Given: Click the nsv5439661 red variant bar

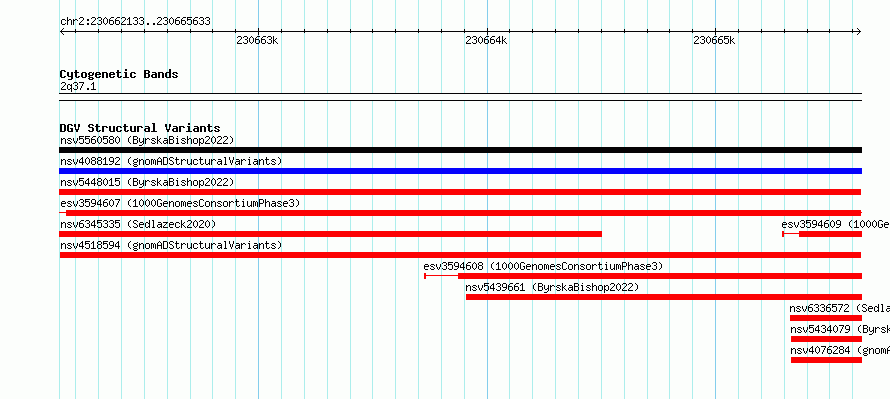Looking at the screenshot, I should [x=664, y=297].
